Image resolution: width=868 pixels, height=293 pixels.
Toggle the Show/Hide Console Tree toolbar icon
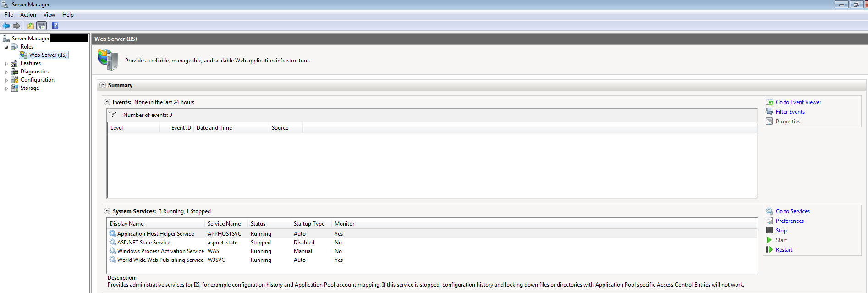tap(41, 26)
